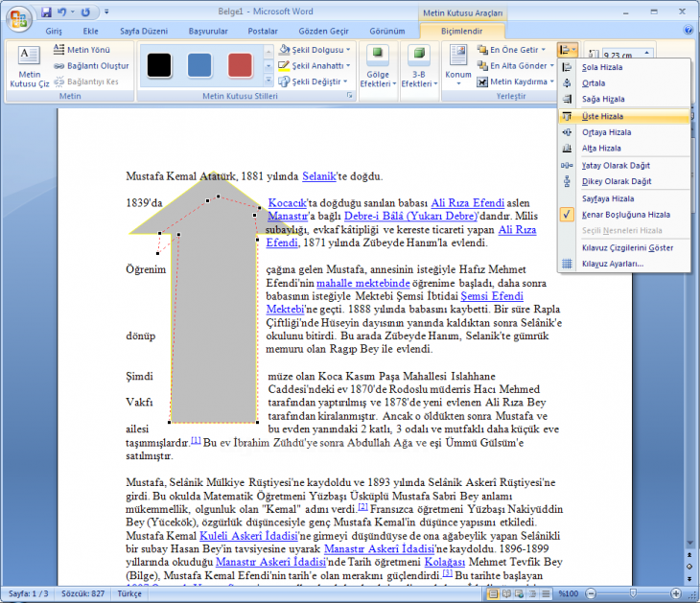Screen dimensions: 700x603
Task: Click zoom in plus button
Action: point(676,593)
